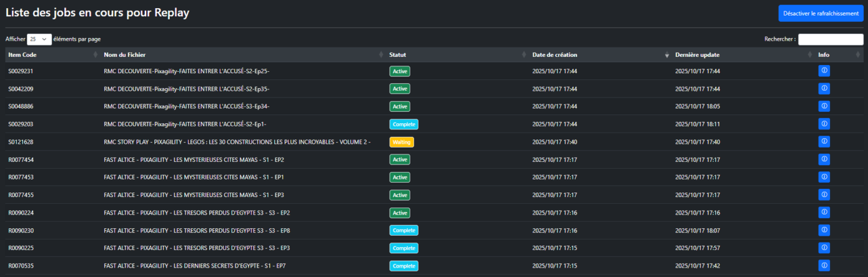Click file name DERNIERS SECRETS D'EGYPTE S1 EP7

click(195, 266)
